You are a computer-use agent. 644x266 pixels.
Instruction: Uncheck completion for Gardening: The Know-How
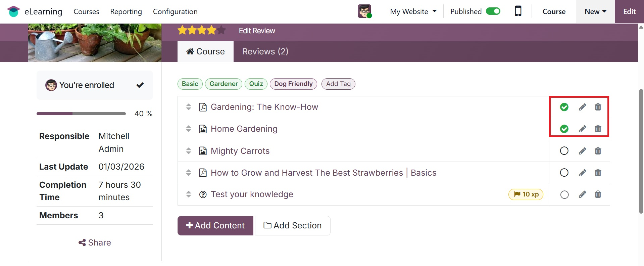[564, 107]
